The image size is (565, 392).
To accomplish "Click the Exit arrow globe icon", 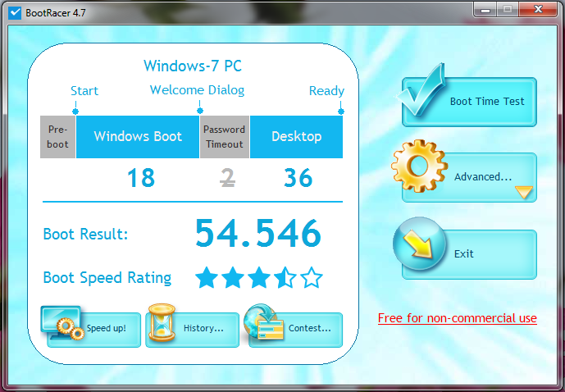I will pyautogui.click(x=419, y=243).
